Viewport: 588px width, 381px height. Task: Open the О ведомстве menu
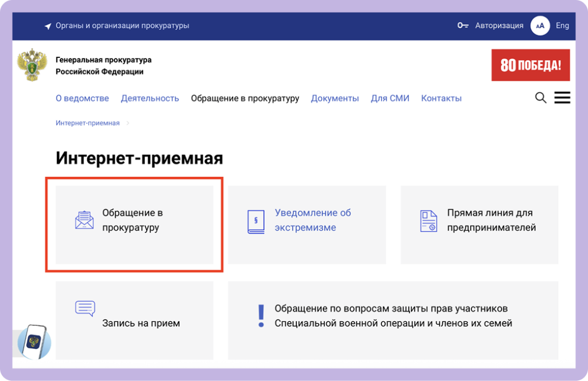coord(82,98)
